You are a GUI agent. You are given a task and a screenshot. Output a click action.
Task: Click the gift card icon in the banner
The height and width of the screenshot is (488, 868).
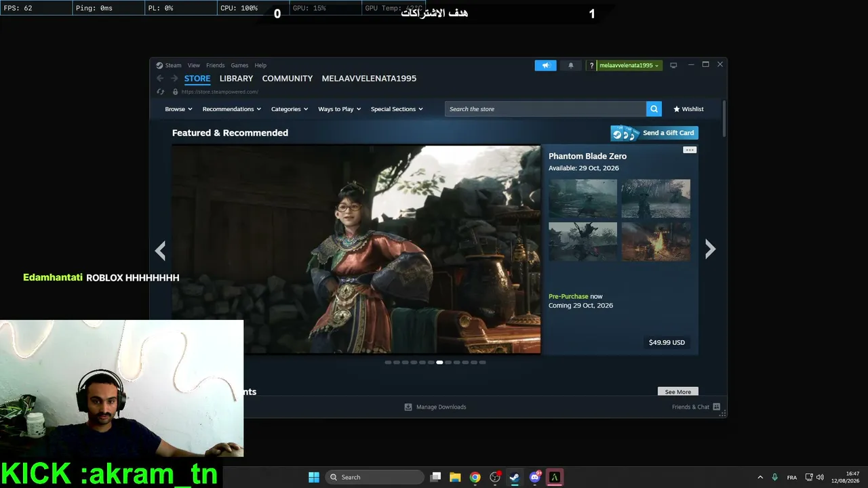(x=625, y=133)
